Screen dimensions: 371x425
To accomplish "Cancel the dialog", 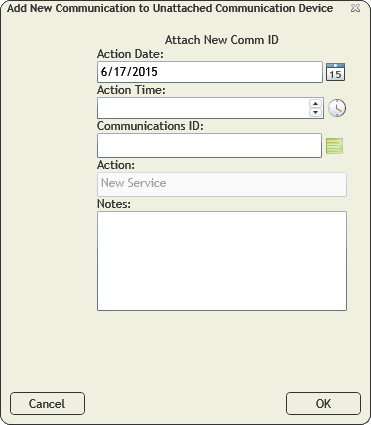I will point(47,404).
